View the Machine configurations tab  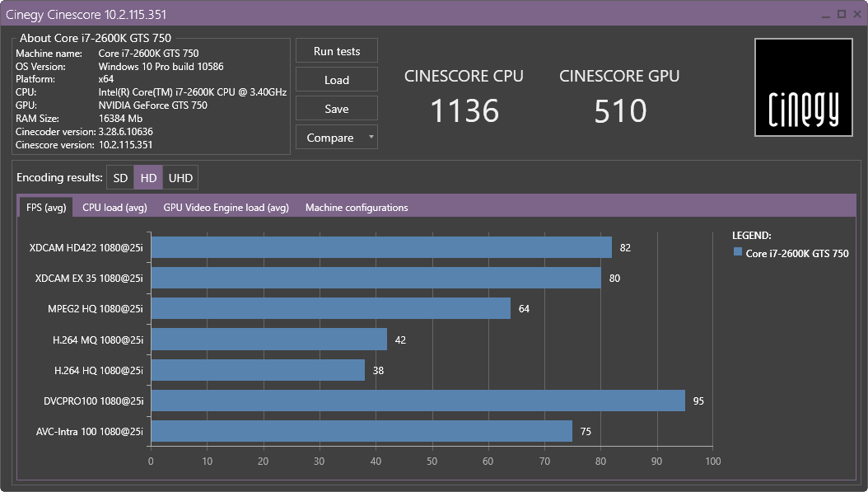tap(357, 207)
